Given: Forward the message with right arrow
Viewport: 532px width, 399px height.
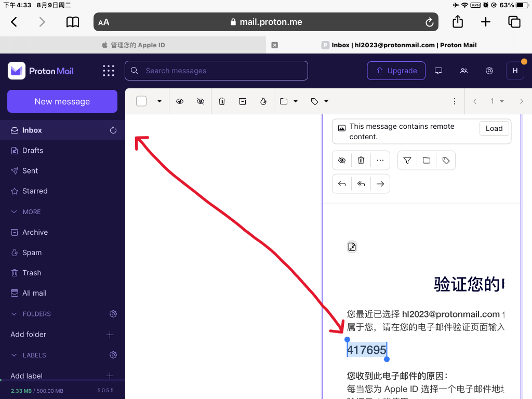Looking at the screenshot, I should click(380, 183).
